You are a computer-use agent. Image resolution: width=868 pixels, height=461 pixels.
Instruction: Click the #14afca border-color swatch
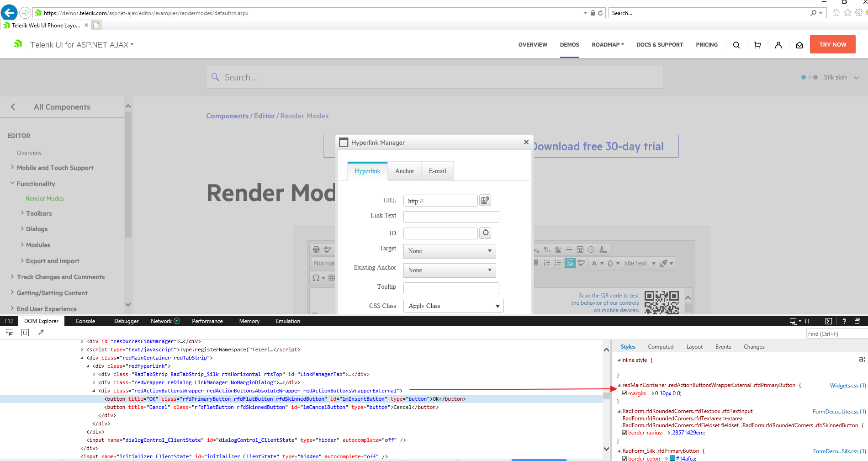672,458
